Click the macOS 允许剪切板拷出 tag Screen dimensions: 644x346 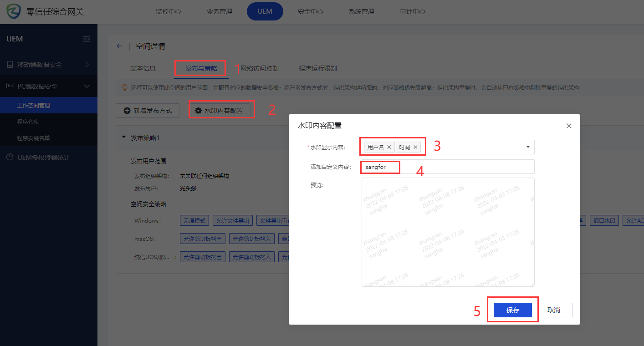click(203, 239)
